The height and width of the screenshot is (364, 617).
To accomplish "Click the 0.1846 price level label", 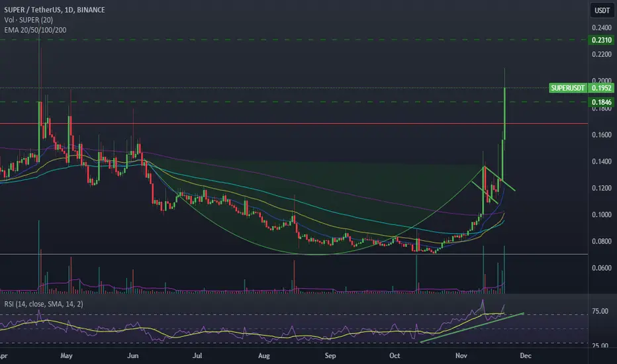I will click(x=601, y=103).
